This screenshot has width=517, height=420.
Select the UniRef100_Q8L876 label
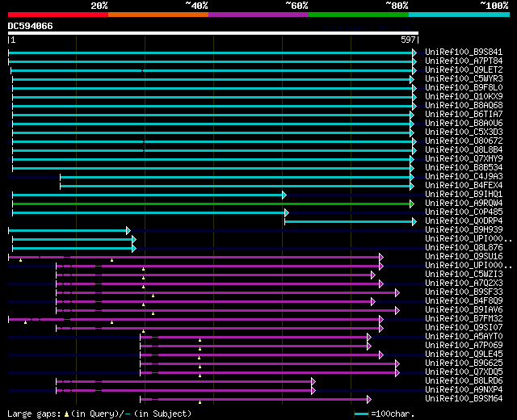pyautogui.click(x=464, y=248)
